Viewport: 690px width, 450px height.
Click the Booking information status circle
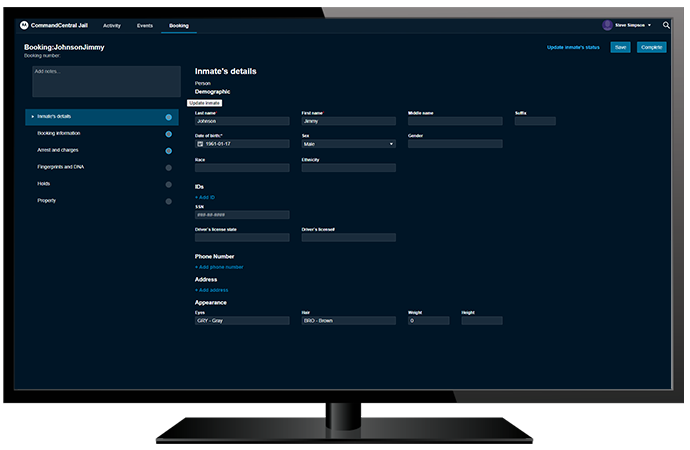[168, 134]
